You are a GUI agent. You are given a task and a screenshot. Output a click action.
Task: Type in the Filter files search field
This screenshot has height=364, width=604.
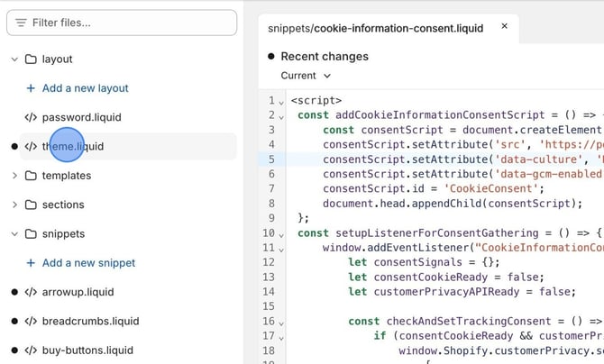click(x=131, y=23)
